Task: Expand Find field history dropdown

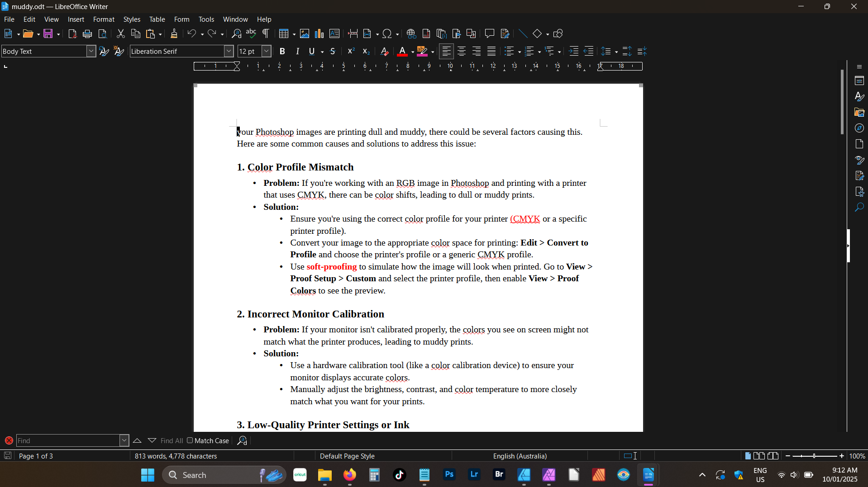Action: (x=124, y=441)
